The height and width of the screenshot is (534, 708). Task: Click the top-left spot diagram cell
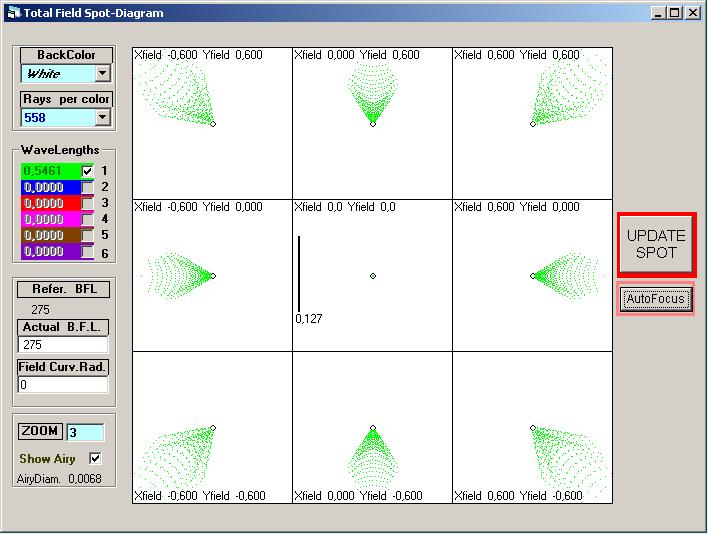point(212,123)
